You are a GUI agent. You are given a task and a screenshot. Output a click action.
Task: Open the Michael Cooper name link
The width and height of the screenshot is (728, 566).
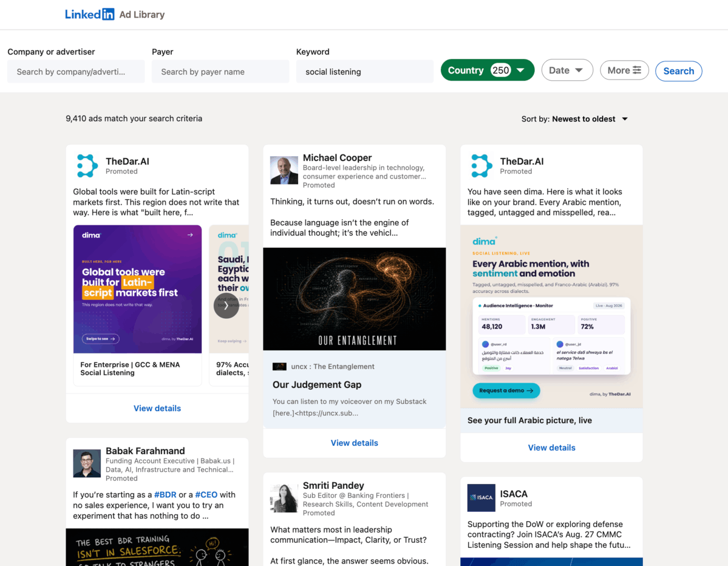coord(337,158)
